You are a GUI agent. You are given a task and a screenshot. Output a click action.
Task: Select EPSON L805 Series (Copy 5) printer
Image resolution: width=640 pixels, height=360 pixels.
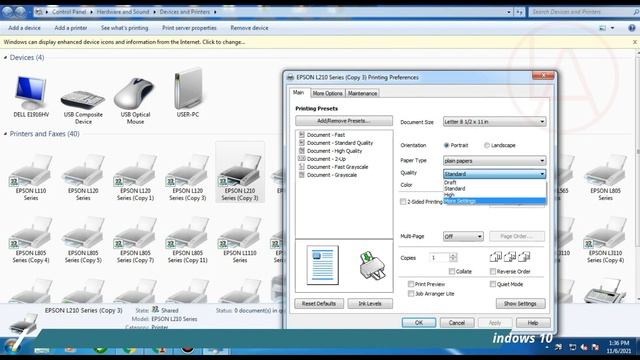point(83,240)
